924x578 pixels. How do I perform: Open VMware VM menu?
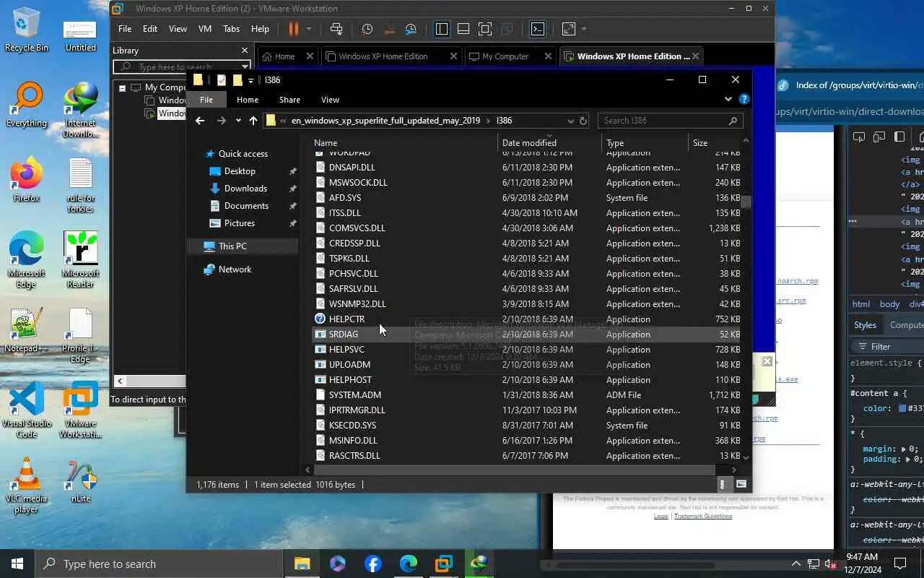205,29
